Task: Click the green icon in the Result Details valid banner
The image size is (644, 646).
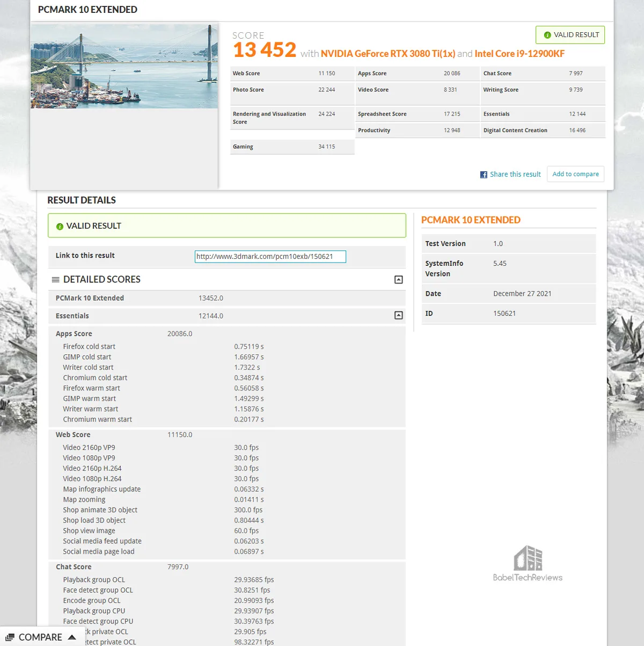Action: (x=60, y=227)
